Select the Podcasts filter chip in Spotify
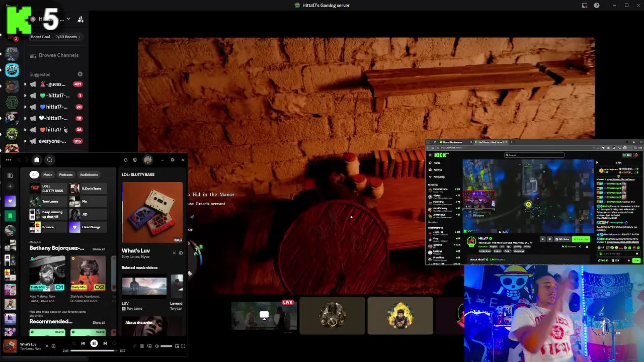The height and width of the screenshot is (362, 644). click(x=66, y=174)
